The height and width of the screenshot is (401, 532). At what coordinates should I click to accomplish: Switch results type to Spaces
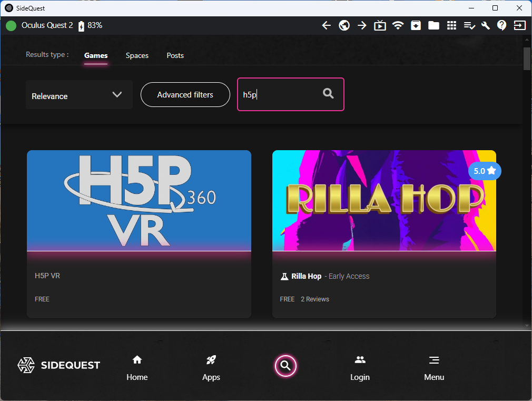point(137,55)
